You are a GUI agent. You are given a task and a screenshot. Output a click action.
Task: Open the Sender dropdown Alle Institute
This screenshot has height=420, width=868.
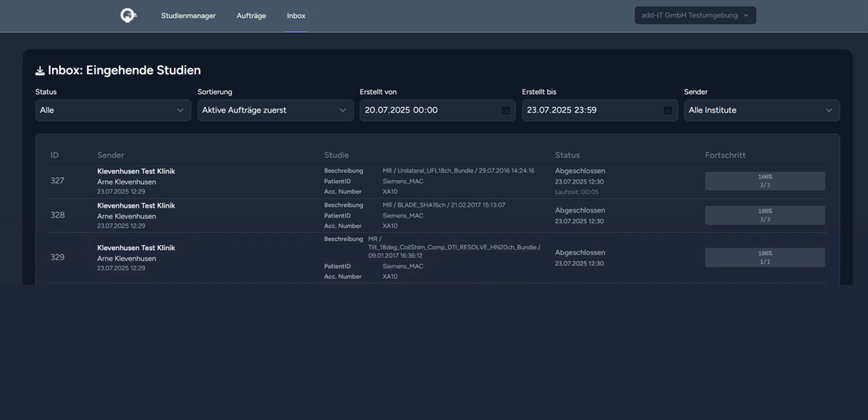[x=761, y=110]
